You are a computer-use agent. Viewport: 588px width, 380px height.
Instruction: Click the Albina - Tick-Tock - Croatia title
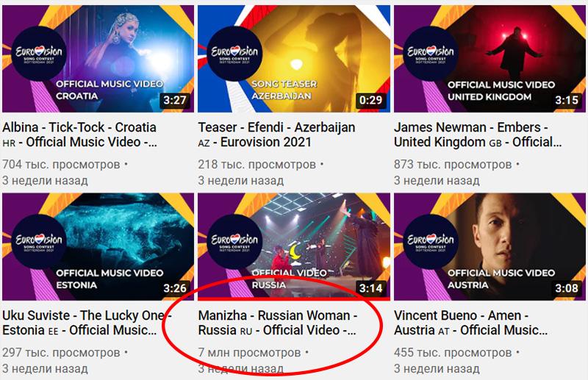tap(80, 135)
